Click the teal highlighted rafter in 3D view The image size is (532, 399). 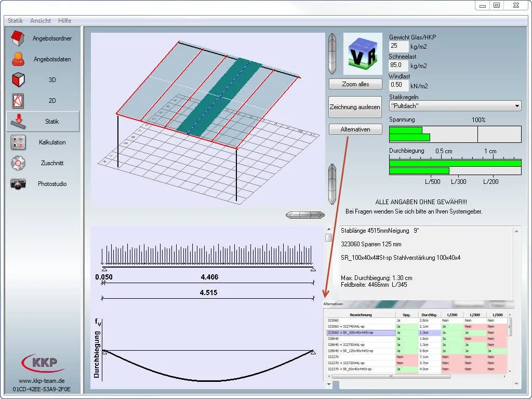click(219, 96)
